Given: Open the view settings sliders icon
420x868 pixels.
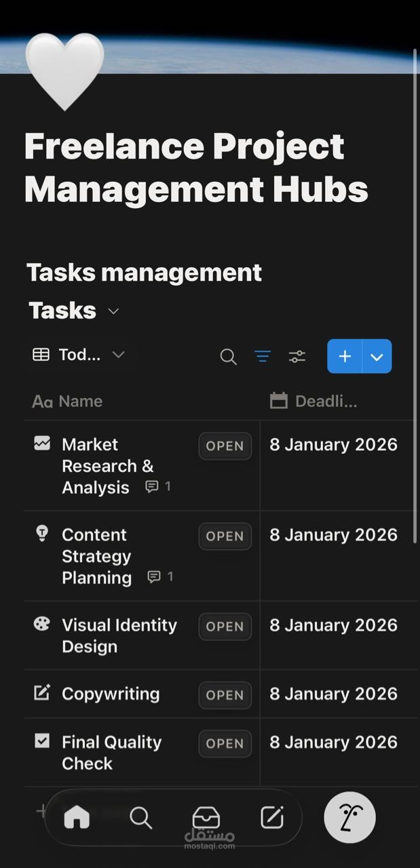Looking at the screenshot, I should [x=297, y=356].
